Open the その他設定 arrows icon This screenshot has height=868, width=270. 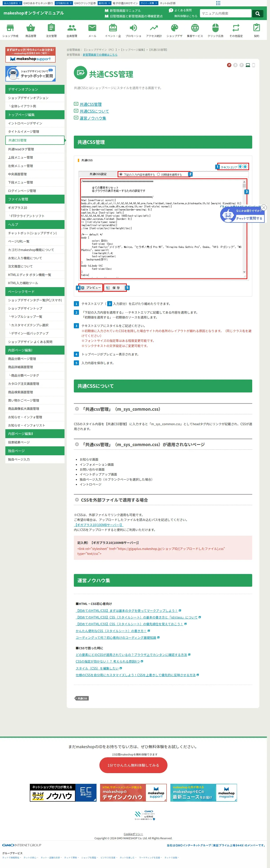click(x=236, y=28)
